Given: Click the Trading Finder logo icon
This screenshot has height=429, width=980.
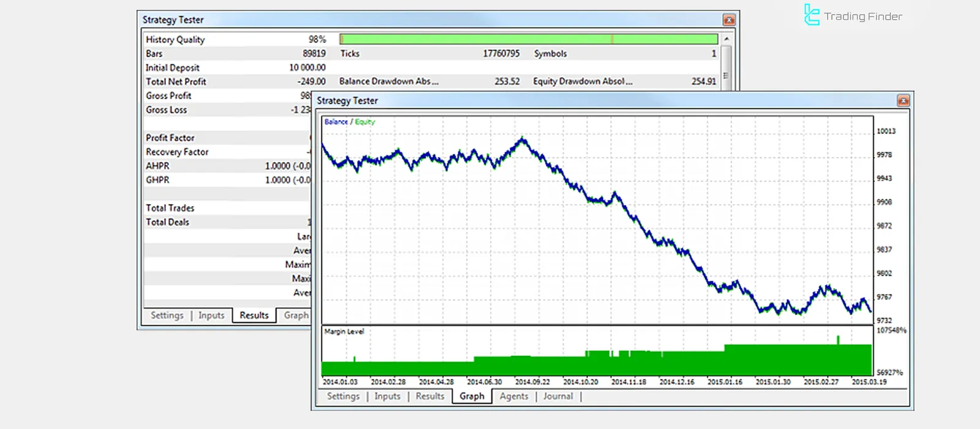Looking at the screenshot, I should click(811, 15).
